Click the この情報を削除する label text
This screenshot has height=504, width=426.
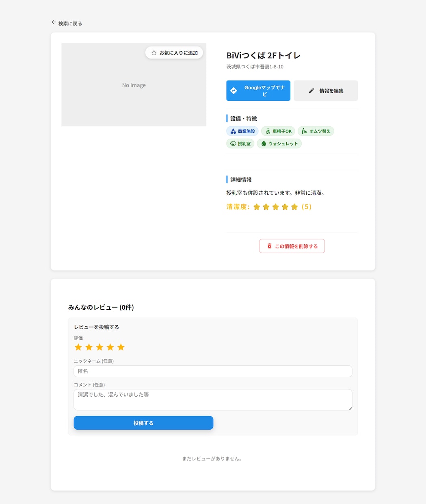point(296,246)
